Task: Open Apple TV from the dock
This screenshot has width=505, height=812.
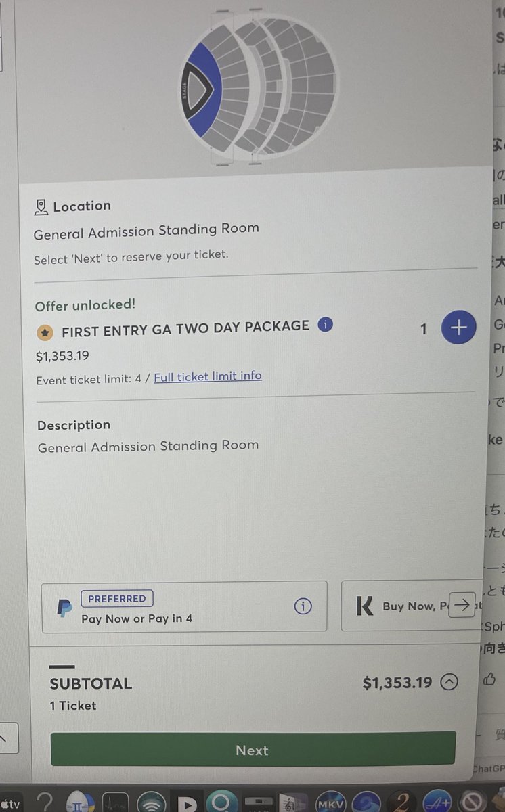Action: [x=11, y=802]
